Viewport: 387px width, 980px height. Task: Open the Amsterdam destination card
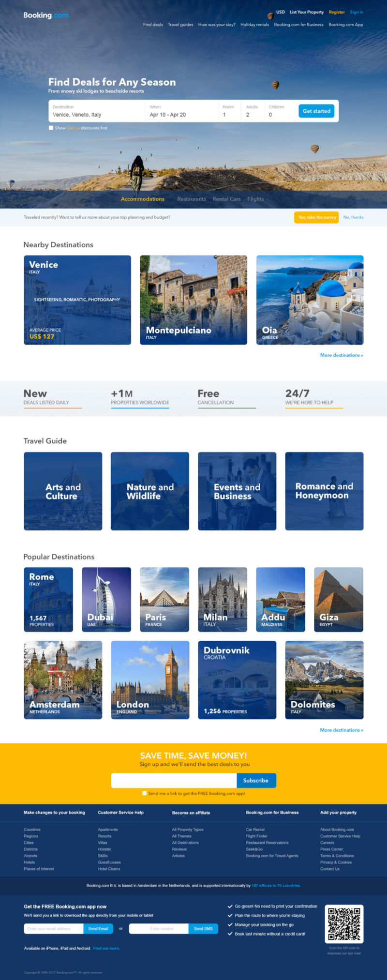click(63, 680)
